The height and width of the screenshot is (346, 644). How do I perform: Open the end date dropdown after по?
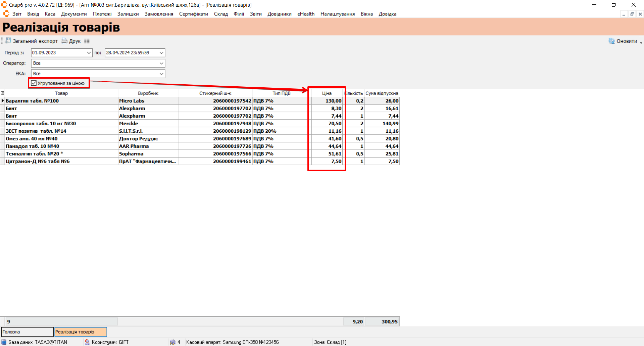pos(161,53)
